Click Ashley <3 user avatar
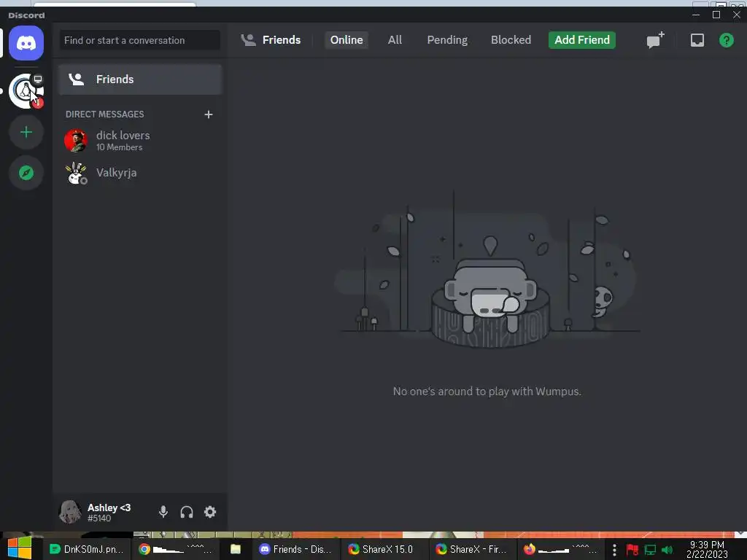Image resolution: width=747 pixels, height=560 pixels. tap(70, 512)
